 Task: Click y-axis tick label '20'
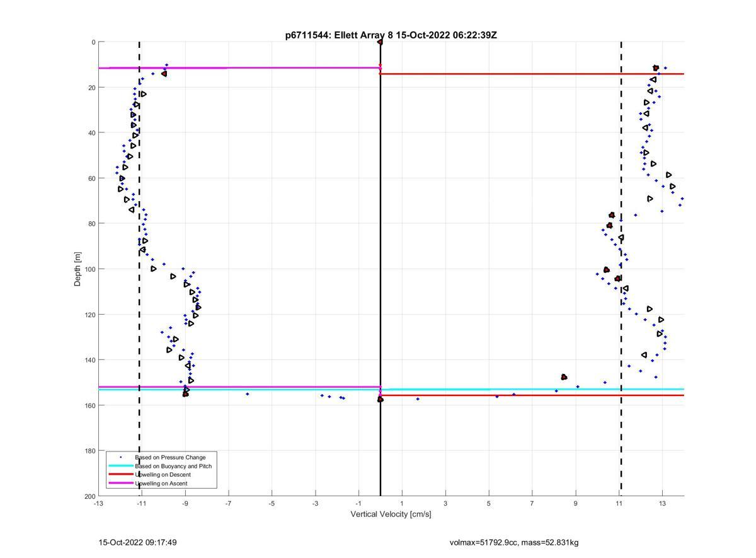(91, 88)
